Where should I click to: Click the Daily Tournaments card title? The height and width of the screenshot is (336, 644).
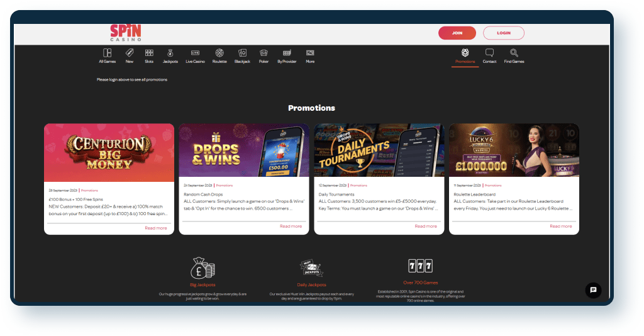click(x=336, y=194)
